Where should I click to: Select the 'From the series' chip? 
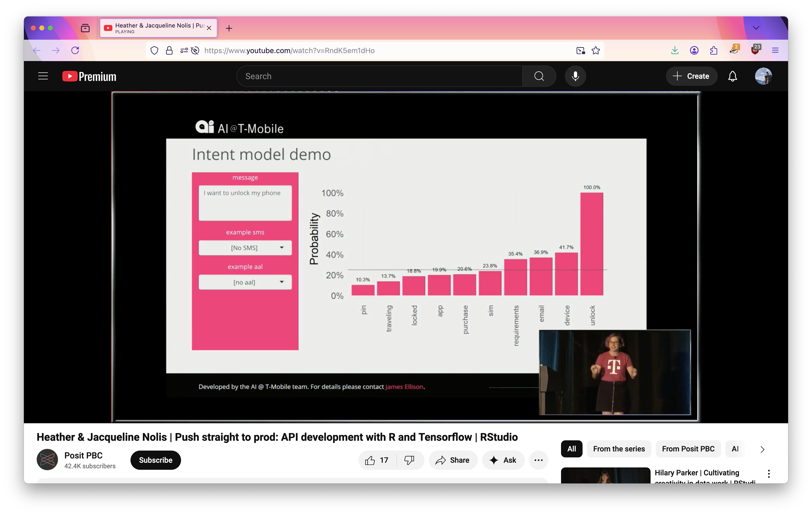(x=619, y=449)
